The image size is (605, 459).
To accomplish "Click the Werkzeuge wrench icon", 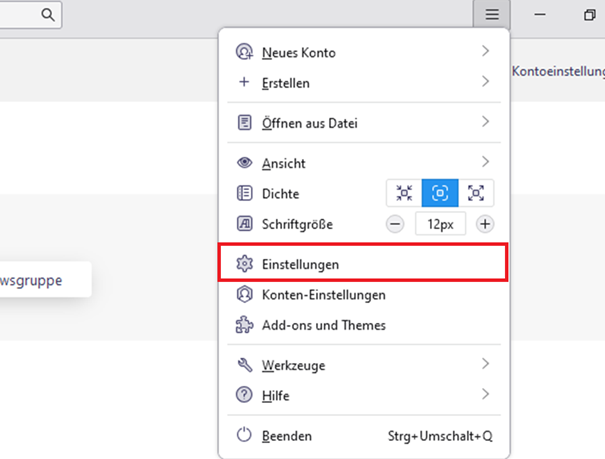I will pyautogui.click(x=244, y=366).
